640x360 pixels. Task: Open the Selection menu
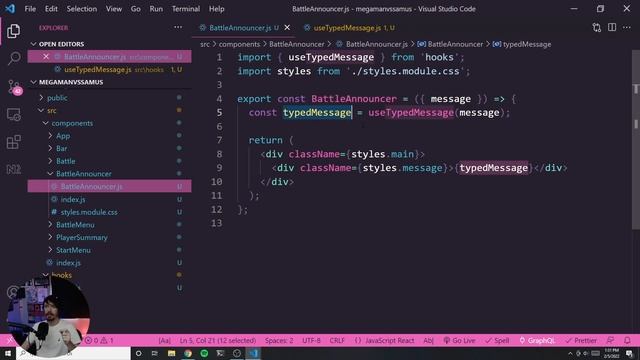pos(82,9)
